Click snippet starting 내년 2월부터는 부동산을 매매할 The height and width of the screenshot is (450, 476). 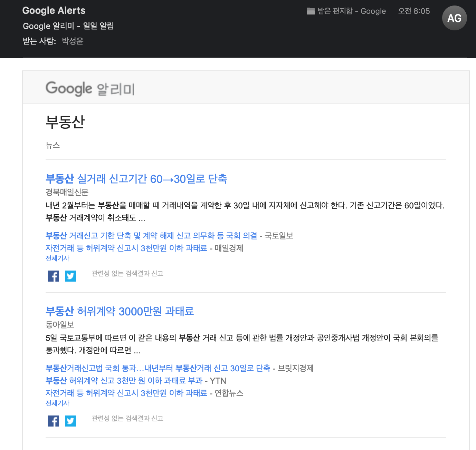245,212
